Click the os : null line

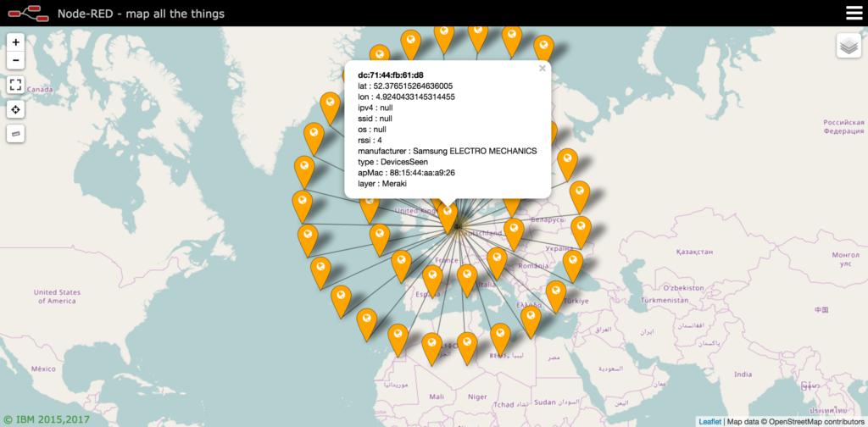tap(372, 130)
